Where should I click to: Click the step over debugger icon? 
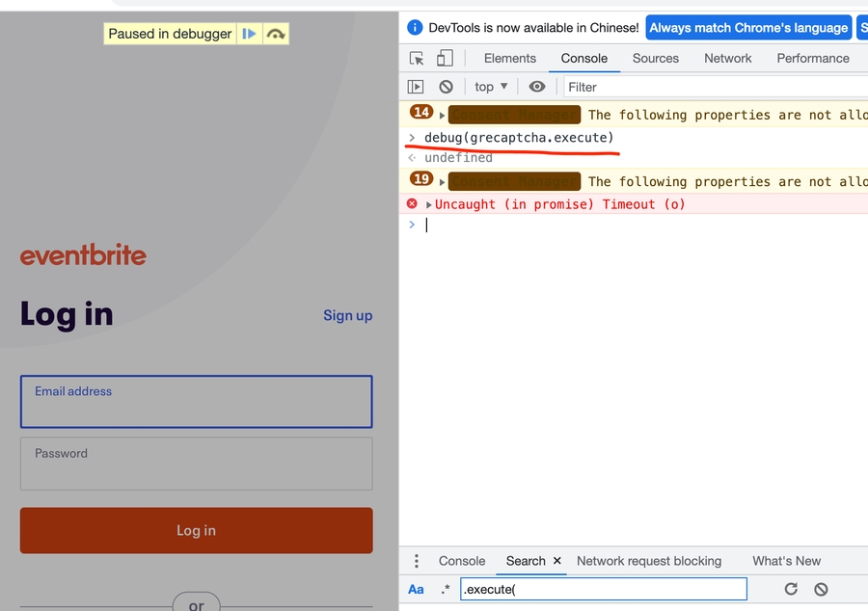pos(276,34)
